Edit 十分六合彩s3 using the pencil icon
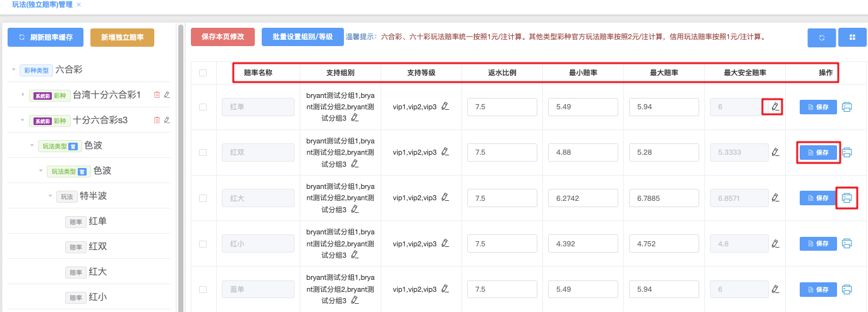This screenshot has height=312, width=868. point(167,120)
